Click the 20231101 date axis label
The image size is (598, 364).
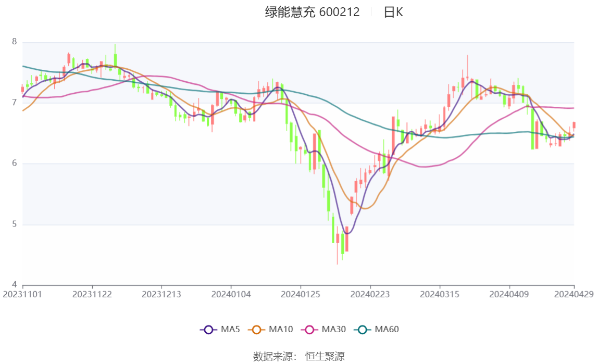(x=22, y=294)
